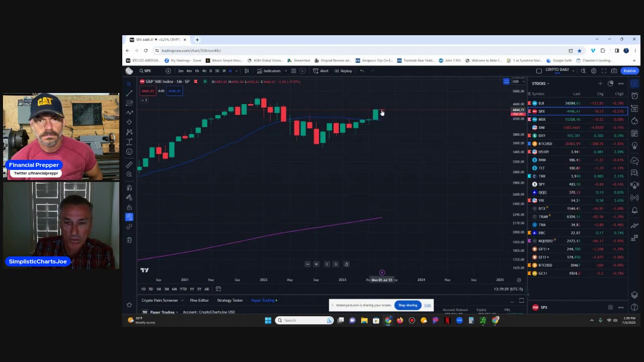Viewport: 644px width, 362px height.
Task: Click the layout setup square icon
Action: [539, 71]
